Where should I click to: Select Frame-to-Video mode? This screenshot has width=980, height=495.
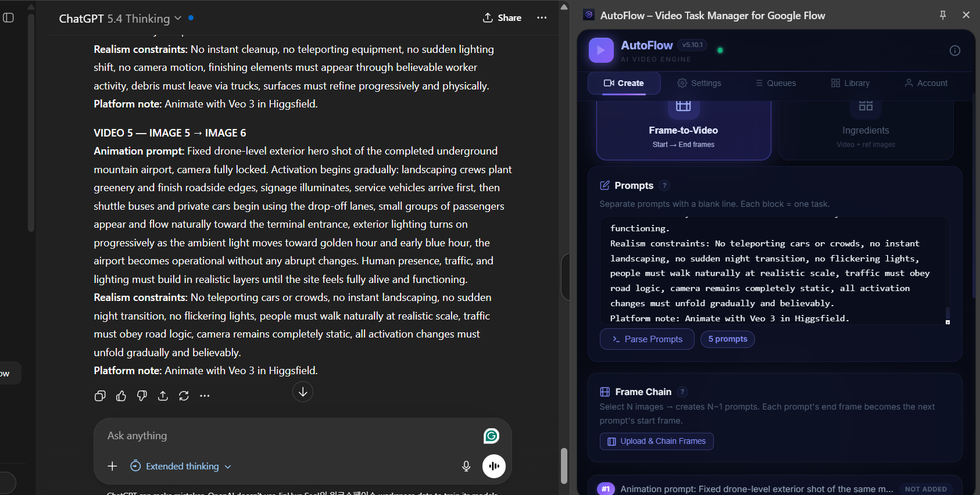(684, 131)
